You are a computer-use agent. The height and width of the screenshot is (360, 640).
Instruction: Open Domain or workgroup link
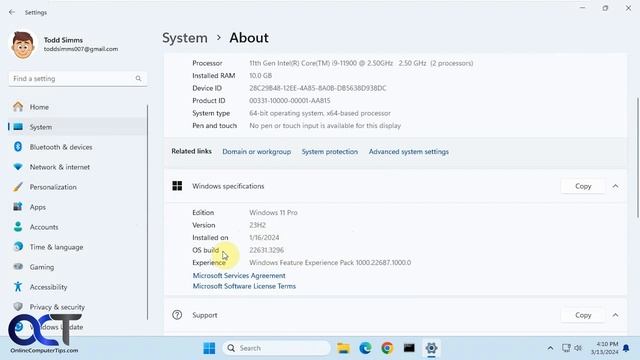pyautogui.click(x=257, y=151)
